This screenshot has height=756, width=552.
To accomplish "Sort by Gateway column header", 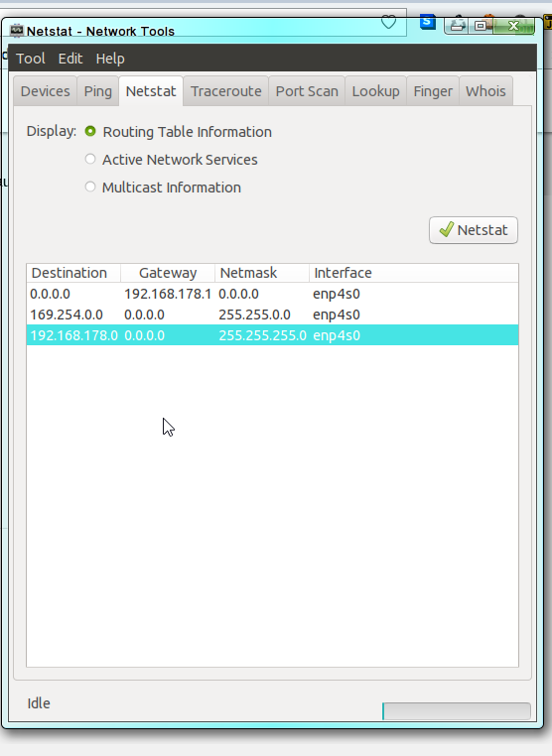I will (168, 273).
